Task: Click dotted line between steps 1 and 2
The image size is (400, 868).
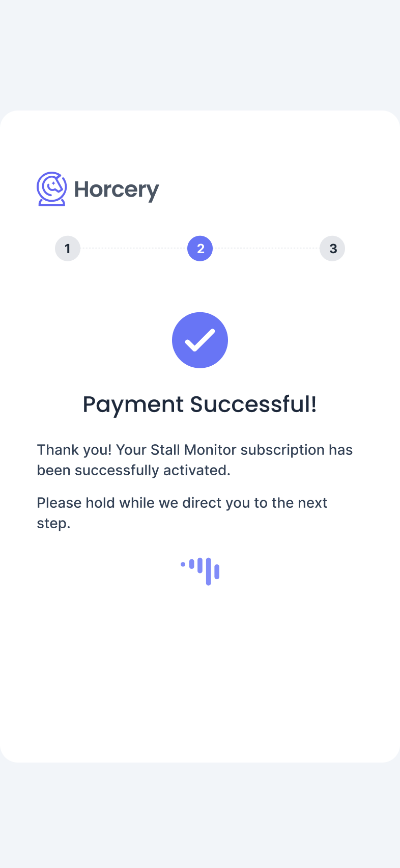Action: pyautogui.click(x=134, y=248)
